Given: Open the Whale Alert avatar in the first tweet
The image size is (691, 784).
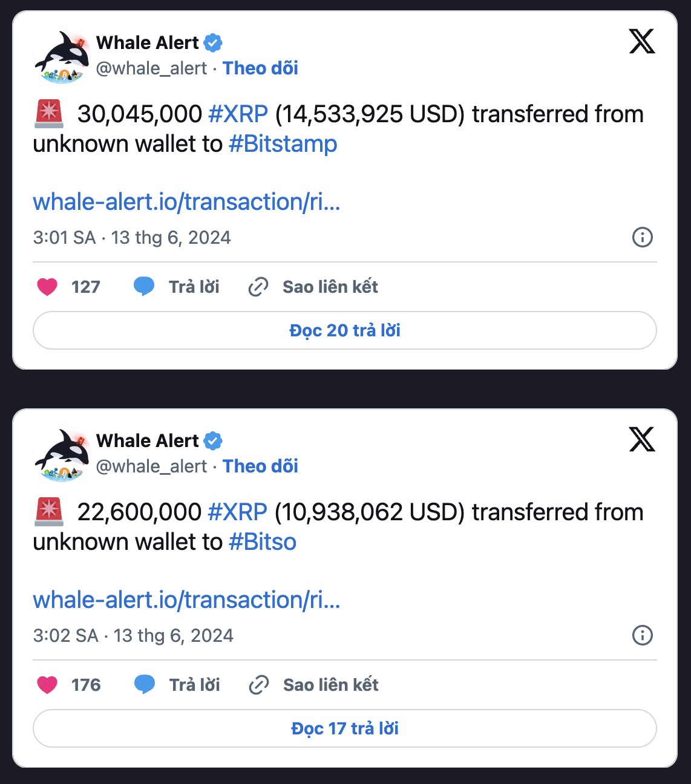Looking at the screenshot, I should [x=62, y=56].
